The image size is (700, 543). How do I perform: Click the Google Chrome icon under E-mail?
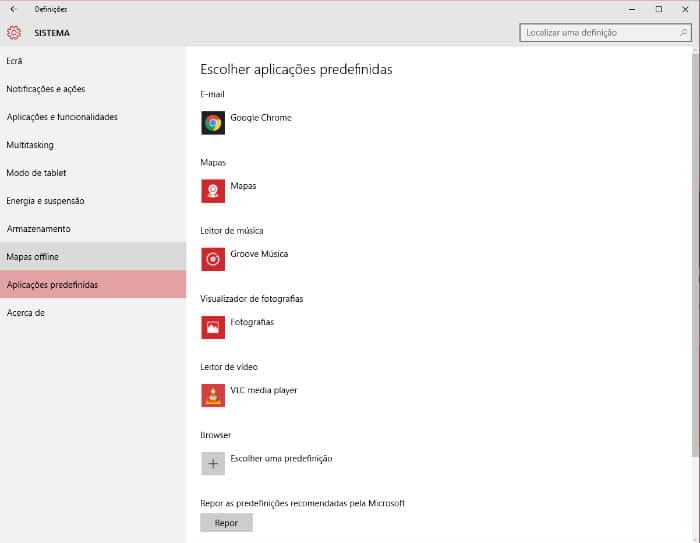(213, 123)
